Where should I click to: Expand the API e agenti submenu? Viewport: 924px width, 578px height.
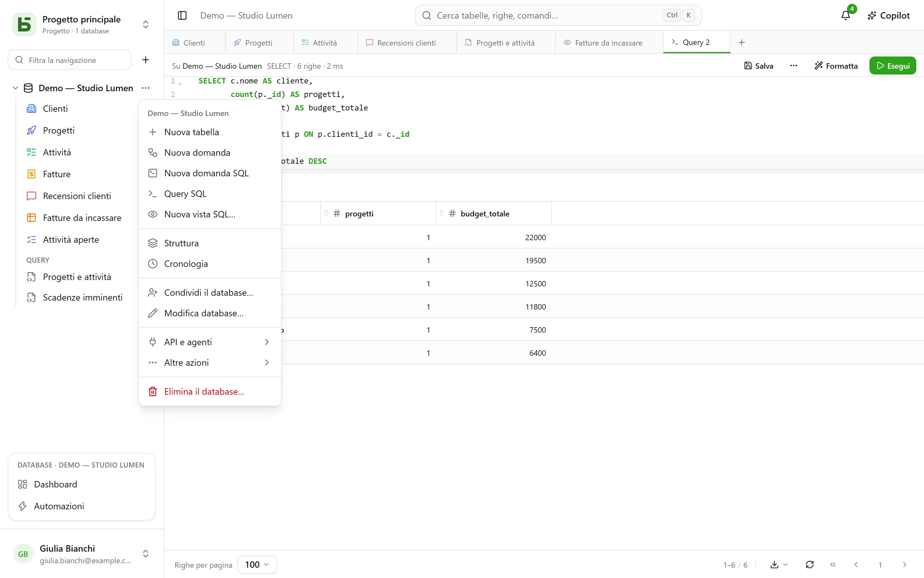(210, 342)
